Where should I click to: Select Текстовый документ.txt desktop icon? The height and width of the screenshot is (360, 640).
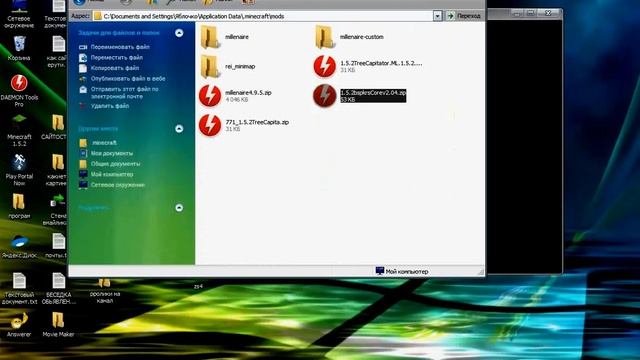[x=19, y=289]
